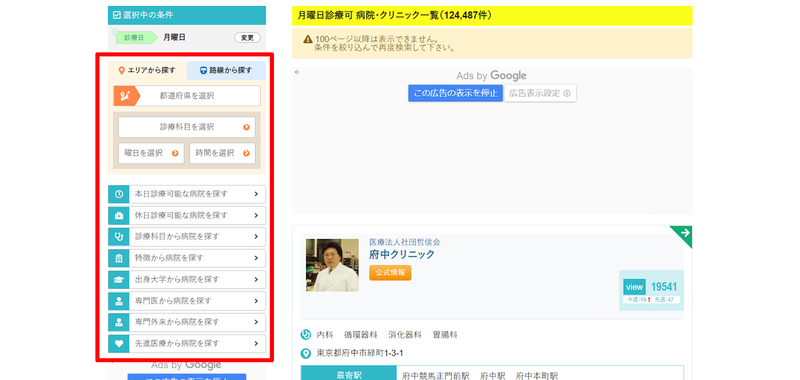Viewport: 800px width, 380px height.
Task: Click the 消化器科 department text
Action: tap(405, 335)
